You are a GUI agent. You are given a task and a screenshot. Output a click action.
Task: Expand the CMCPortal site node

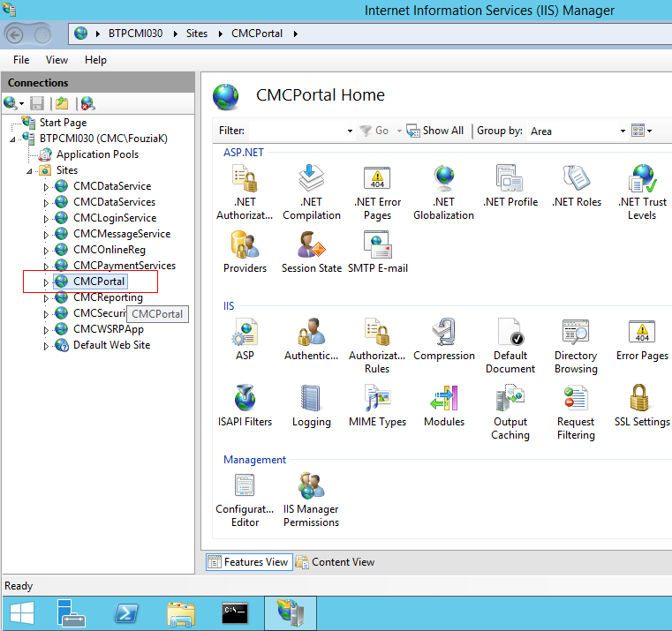click(x=46, y=282)
